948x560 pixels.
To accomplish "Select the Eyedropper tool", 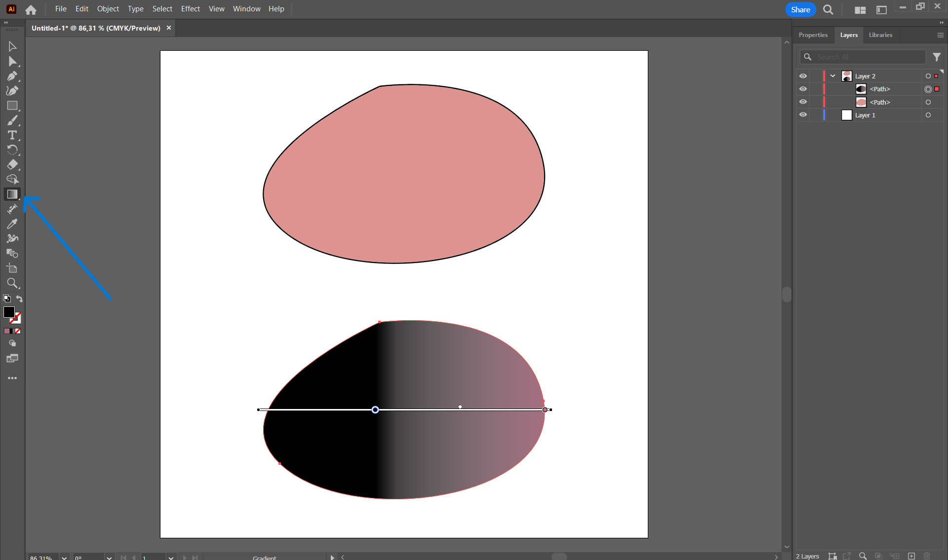I will pyautogui.click(x=12, y=224).
